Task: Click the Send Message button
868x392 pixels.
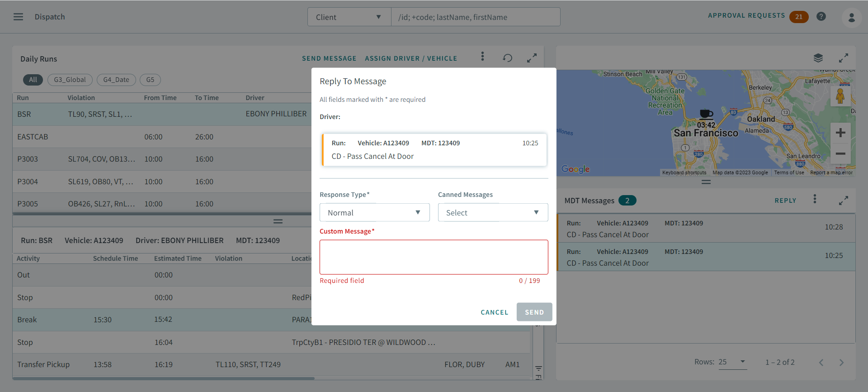Action: 329,58
